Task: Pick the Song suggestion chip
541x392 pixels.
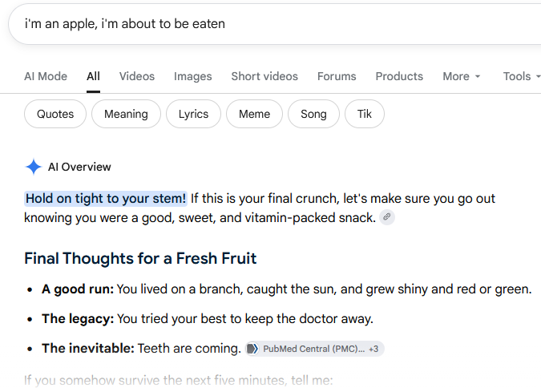Action: click(313, 114)
